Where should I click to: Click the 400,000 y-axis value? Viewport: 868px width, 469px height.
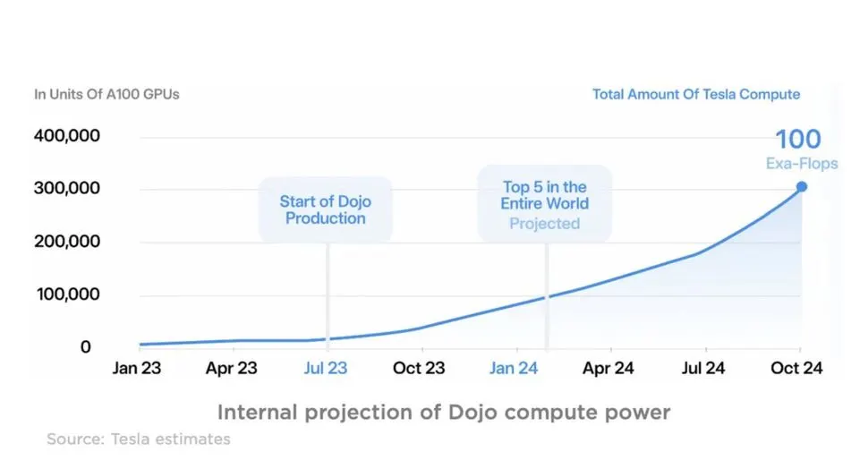point(67,136)
